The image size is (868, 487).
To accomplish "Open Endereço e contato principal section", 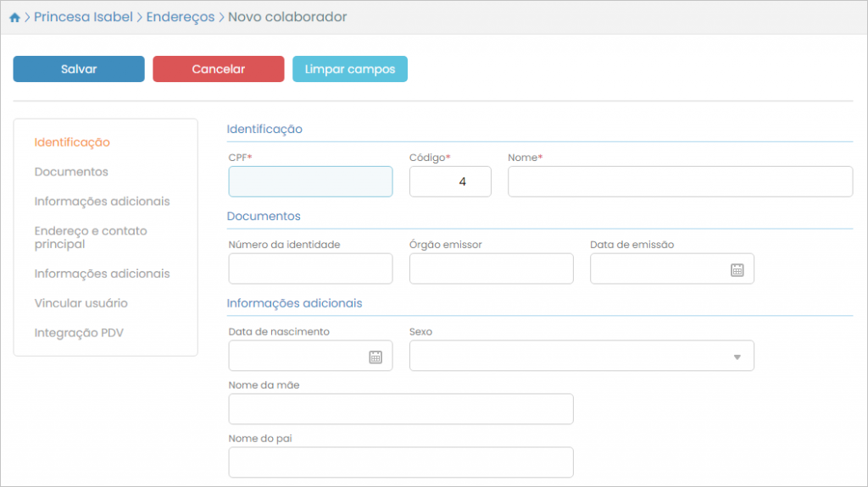I will (x=90, y=237).
